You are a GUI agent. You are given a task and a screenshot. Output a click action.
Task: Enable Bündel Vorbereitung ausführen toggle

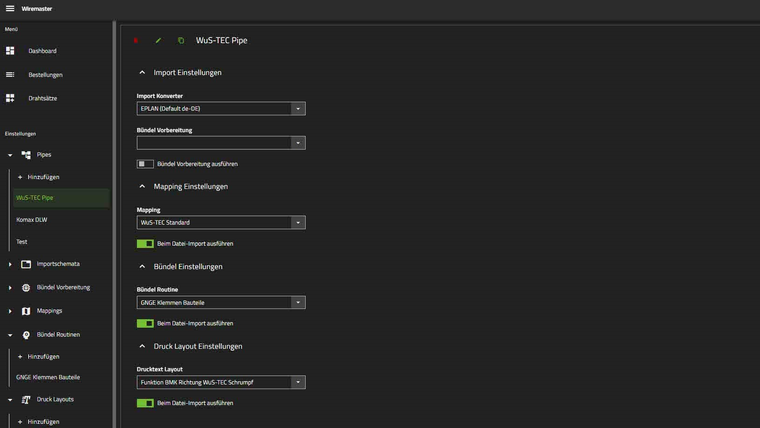[145, 164]
